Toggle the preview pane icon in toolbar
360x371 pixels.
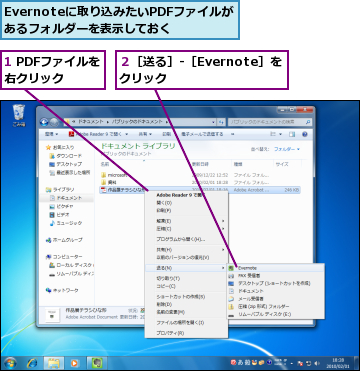[292, 134]
